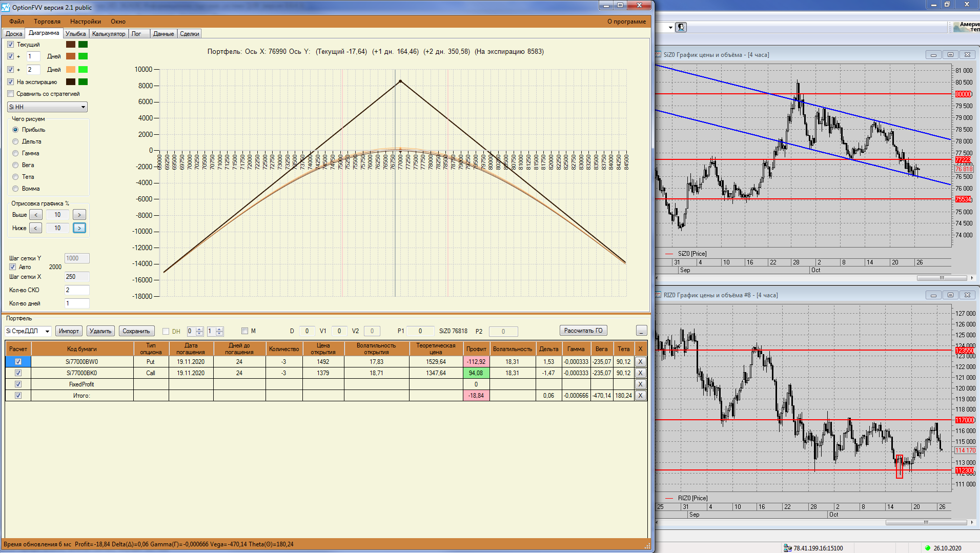Select the Дельта radio button
Viewport: 980px width, 553px height.
[15, 141]
